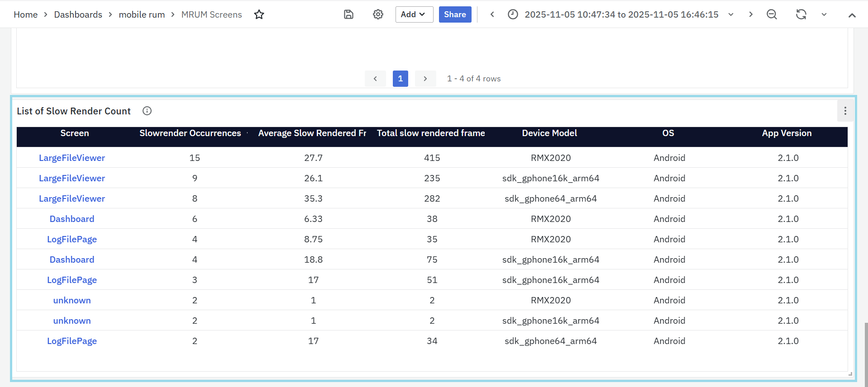868x387 pixels.
Task: Star the MRUM Screens dashboard as favorite
Action: click(259, 14)
